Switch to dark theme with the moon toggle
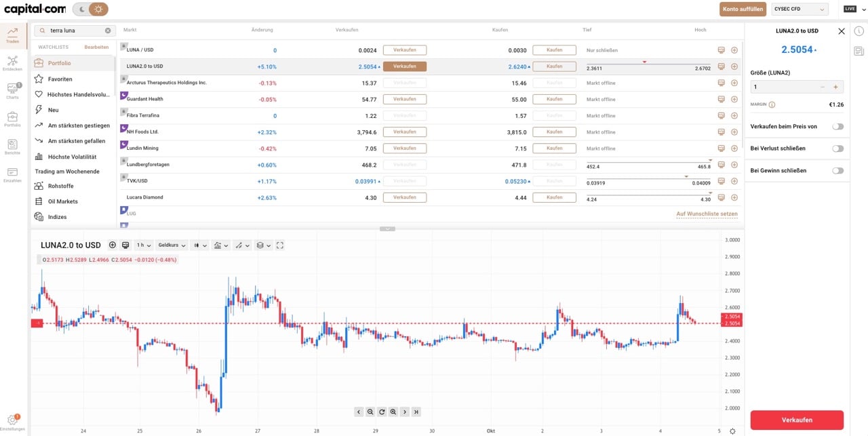This screenshot has width=868, height=436. pos(83,9)
